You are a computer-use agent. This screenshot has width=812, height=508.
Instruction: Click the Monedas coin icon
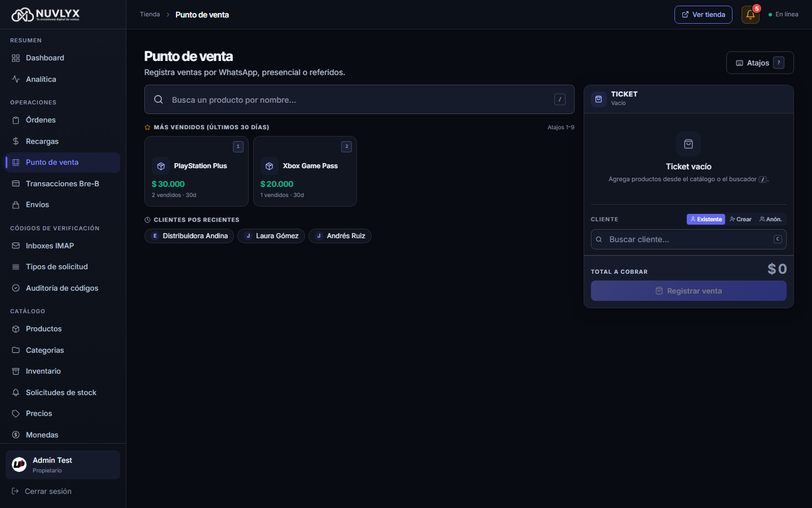pos(16,435)
